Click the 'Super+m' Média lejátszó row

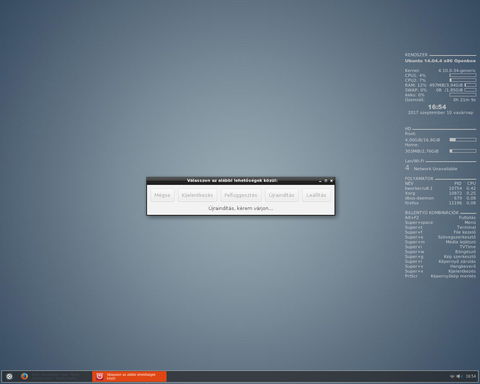coord(440,242)
